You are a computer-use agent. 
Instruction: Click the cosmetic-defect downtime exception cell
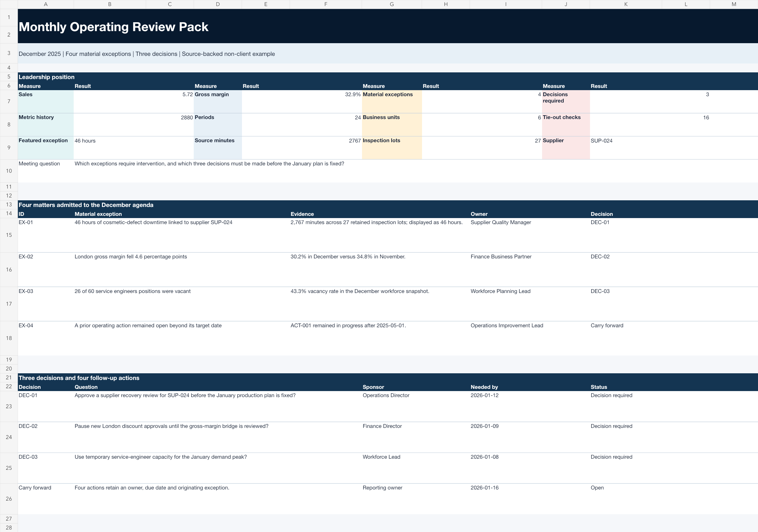[182, 235]
